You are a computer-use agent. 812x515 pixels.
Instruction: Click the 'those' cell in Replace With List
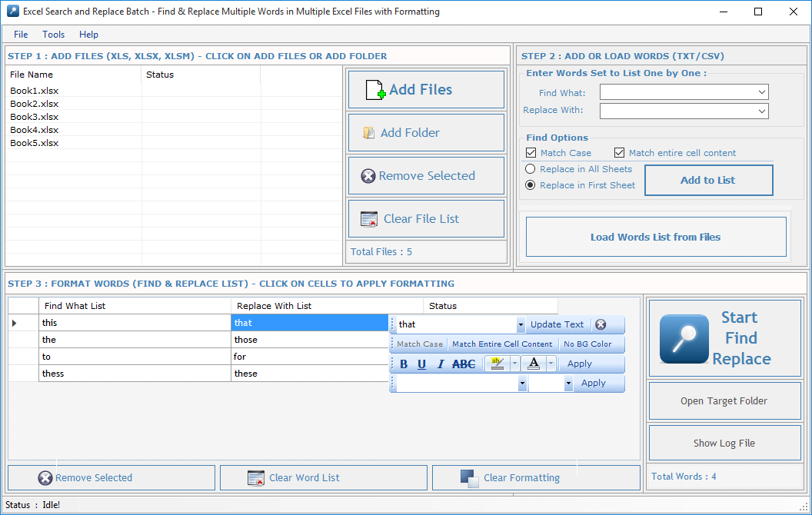(310, 340)
